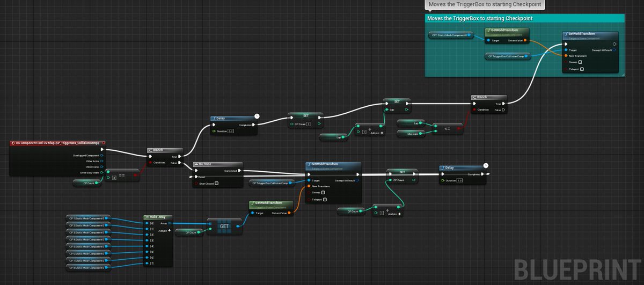Viewport: 644px width, 285px height.
Task: Select CP 5 Static Mesh Component 0 variable node
Action: tap(89, 246)
